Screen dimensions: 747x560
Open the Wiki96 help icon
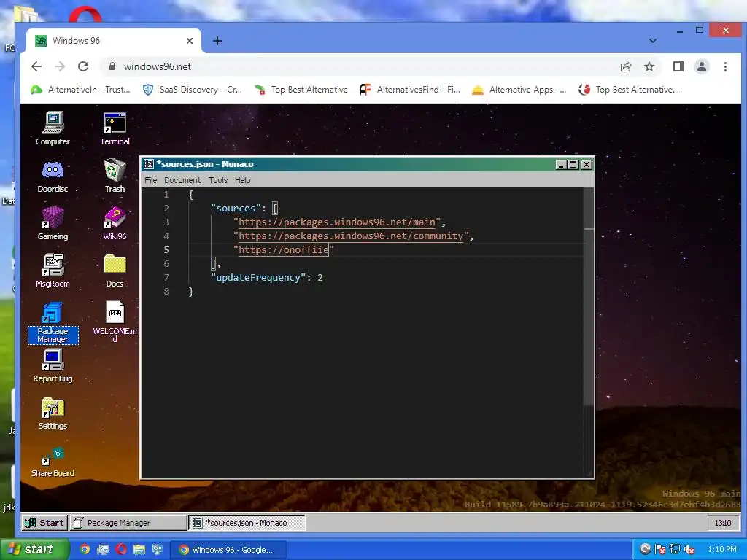click(115, 223)
